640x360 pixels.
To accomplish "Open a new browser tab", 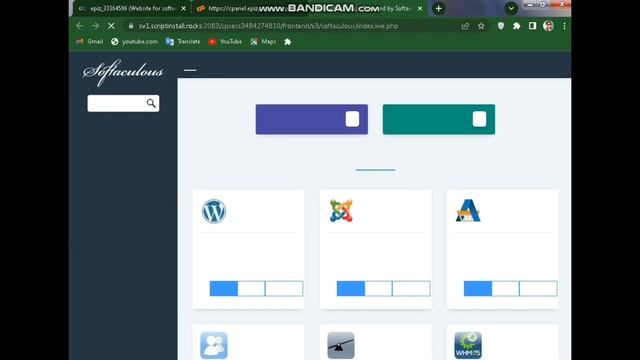I will 438,8.
